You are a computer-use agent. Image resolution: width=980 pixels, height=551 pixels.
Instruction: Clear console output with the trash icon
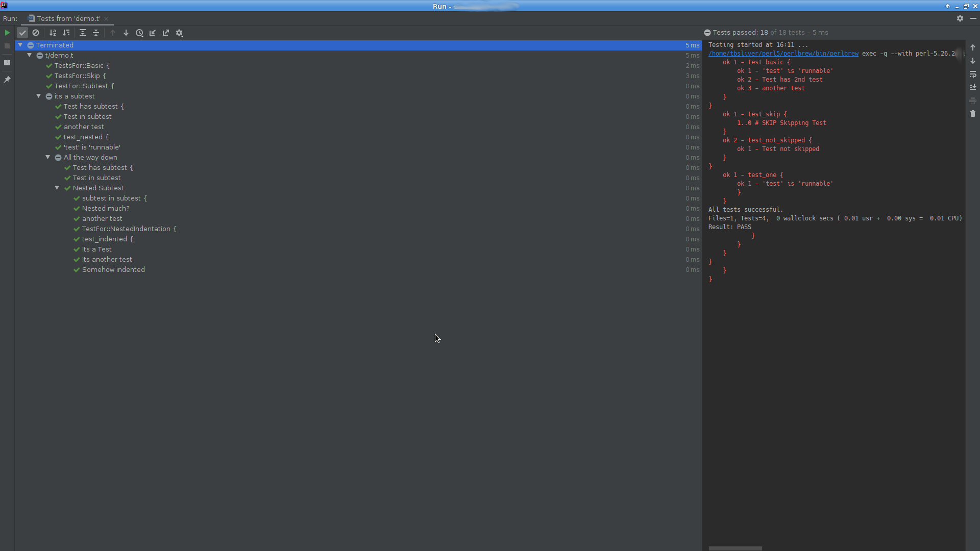pyautogui.click(x=973, y=114)
